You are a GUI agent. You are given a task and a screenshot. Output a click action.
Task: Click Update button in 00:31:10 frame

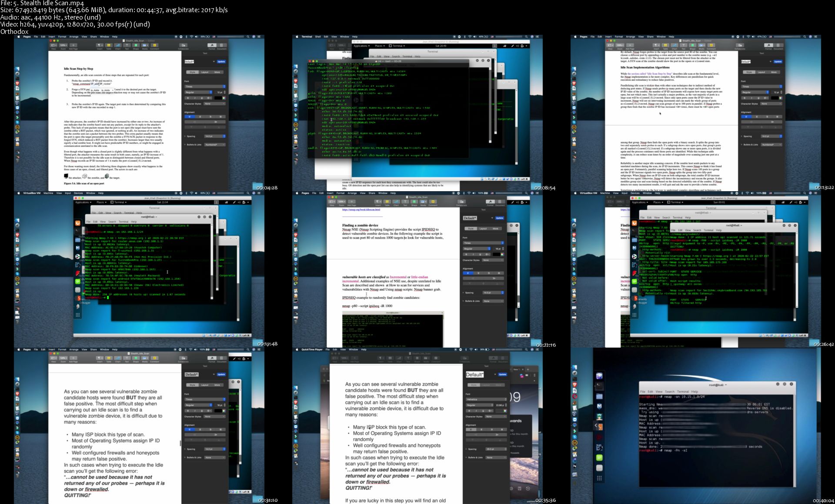pyautogui.click(x=221, y=374)
